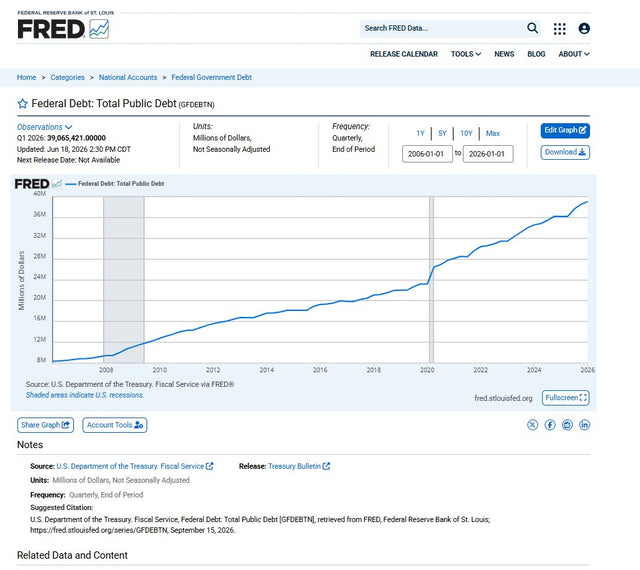The height and width of the screenshot is (570, 640).
Task: Open the Release Calendar menu item
Action: tap(404, 54)
